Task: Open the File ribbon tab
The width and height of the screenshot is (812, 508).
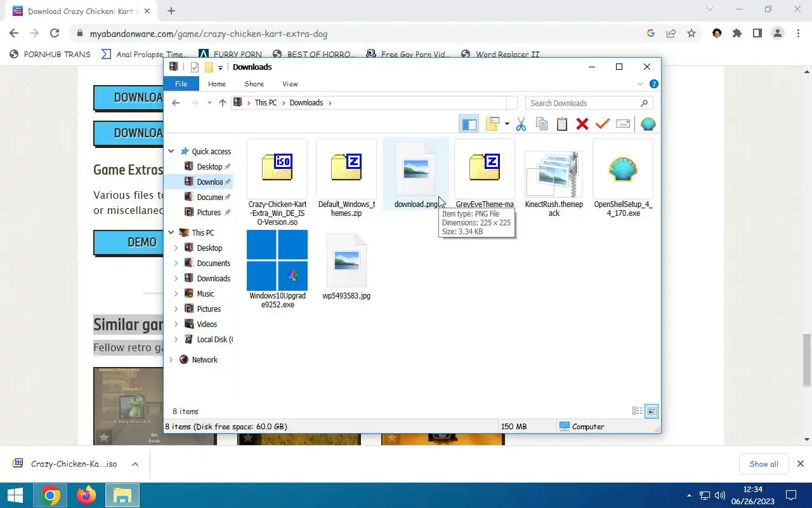Action: point(181,84)
